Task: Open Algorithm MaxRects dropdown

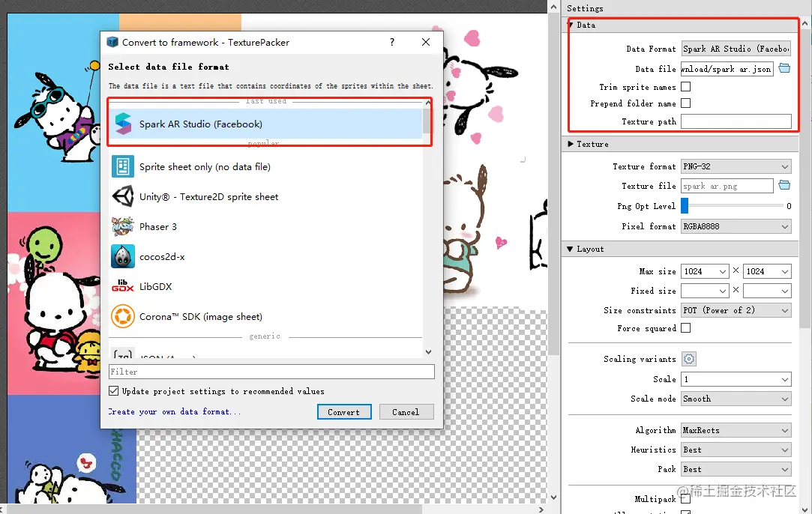Action: pyautogui.click(x=736, y=430)
